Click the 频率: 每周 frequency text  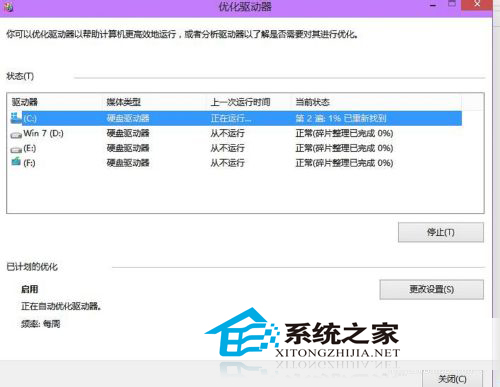tap(41, 324)
